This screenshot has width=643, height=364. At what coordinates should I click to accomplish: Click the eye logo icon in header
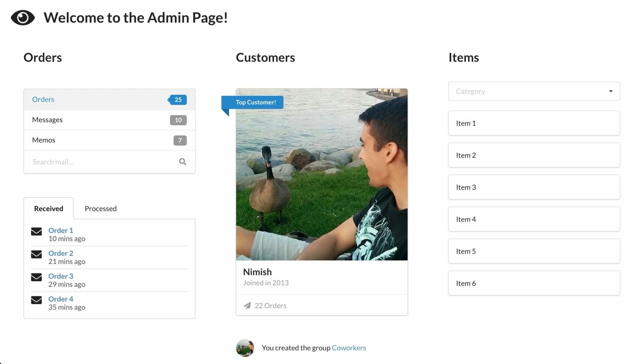click(x=23, y=18)
